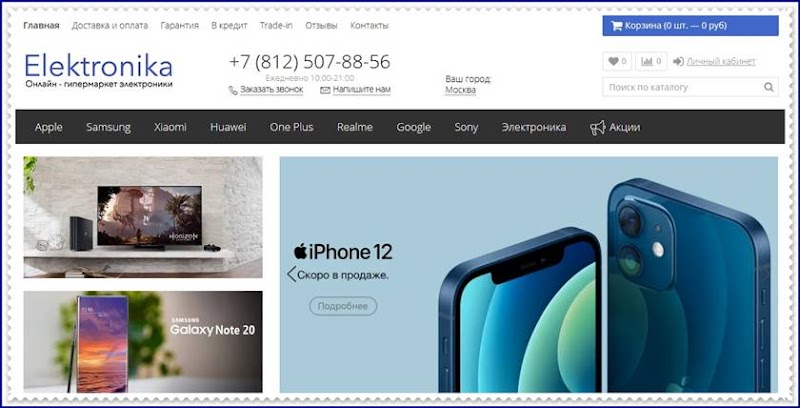The height and width of the screenshot is (408, 800).
Task: Open the Apple category menu
Action: click(48, 128)
